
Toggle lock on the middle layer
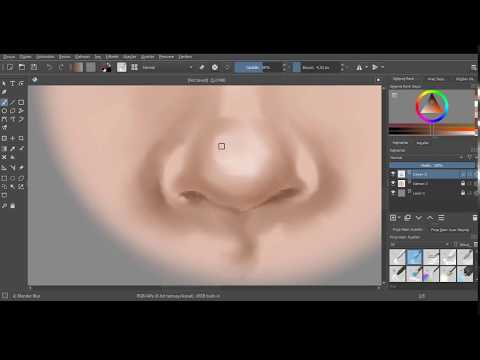pyautogui.click(x=463, y=183)
